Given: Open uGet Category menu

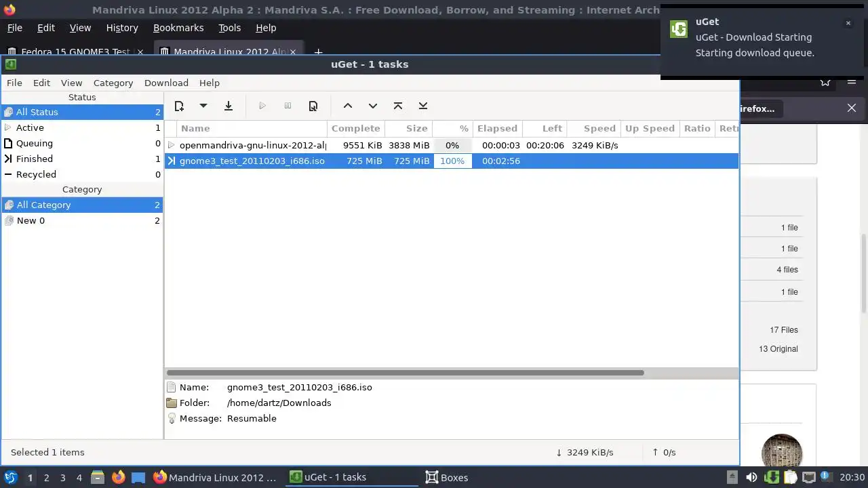Looking at the screenshot, I should click(x=113, y=83).
